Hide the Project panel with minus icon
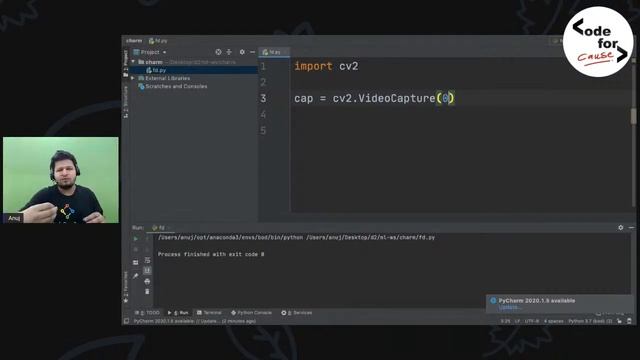 pos(252,52)
